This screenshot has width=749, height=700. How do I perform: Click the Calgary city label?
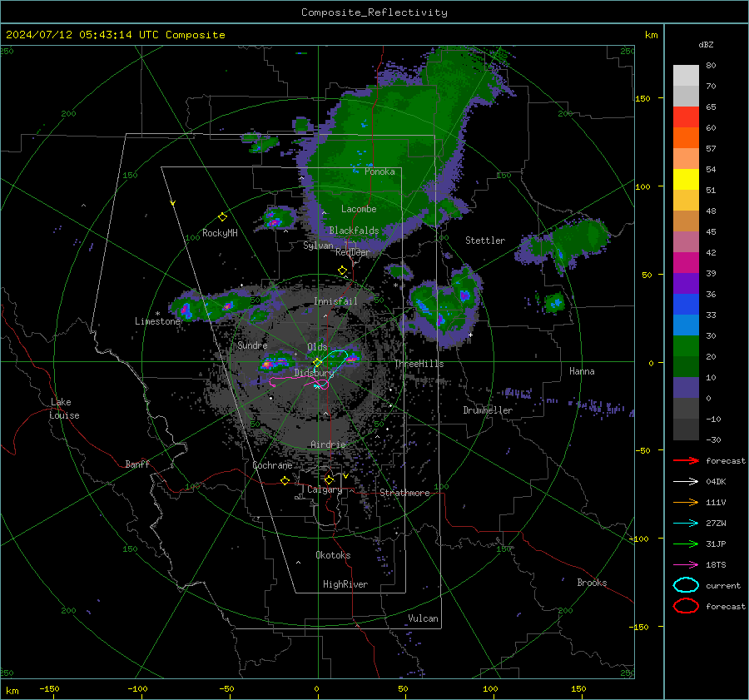point(325,489)
